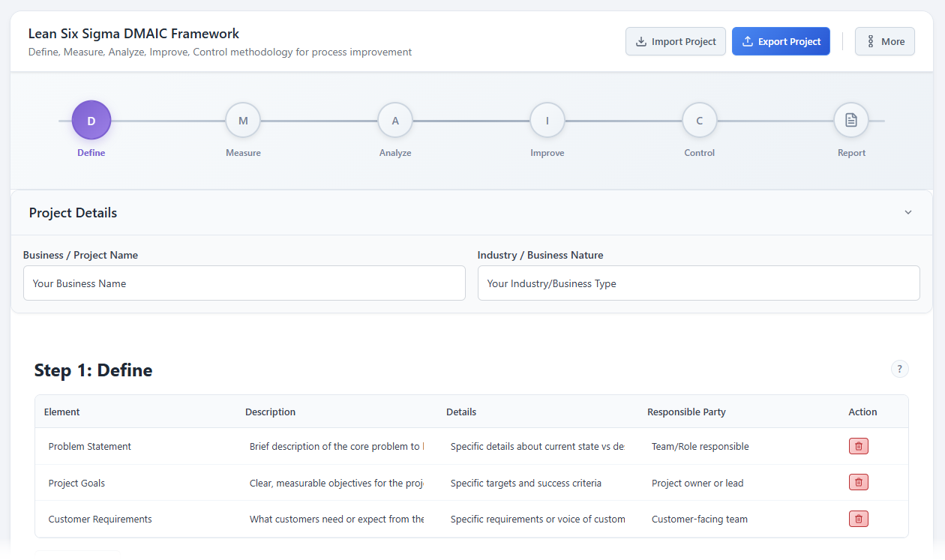Image resolution: width=945 pixels, height=560 pixels.
Task: Focus the Business / Project Name field
Action: point(244,283)
